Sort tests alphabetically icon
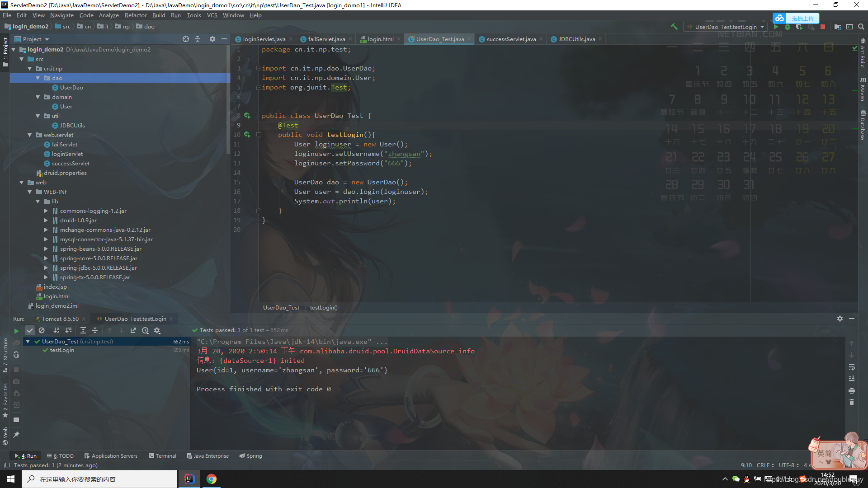Image resolution: width=868 pixels, height=488 pixels. pos(57,331)
